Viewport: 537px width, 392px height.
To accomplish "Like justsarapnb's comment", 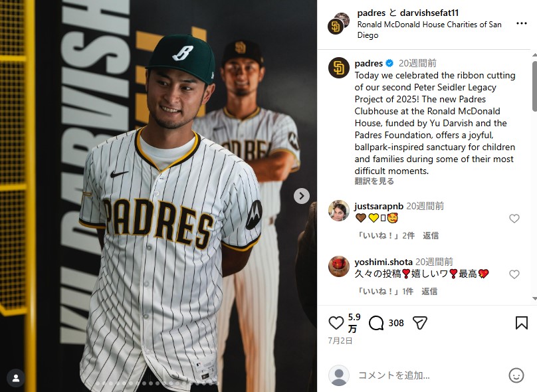I will (x=514, y=218).
